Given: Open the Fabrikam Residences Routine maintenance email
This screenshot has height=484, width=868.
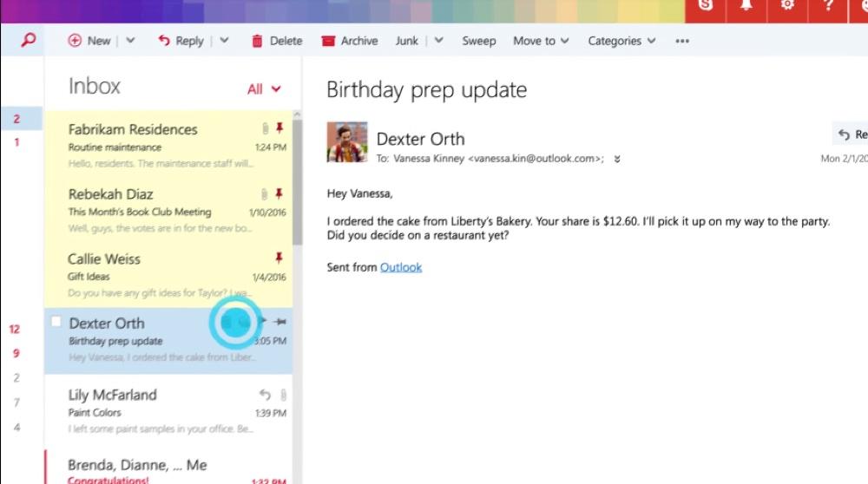Looking at the screenshot, I should [168, 144].
